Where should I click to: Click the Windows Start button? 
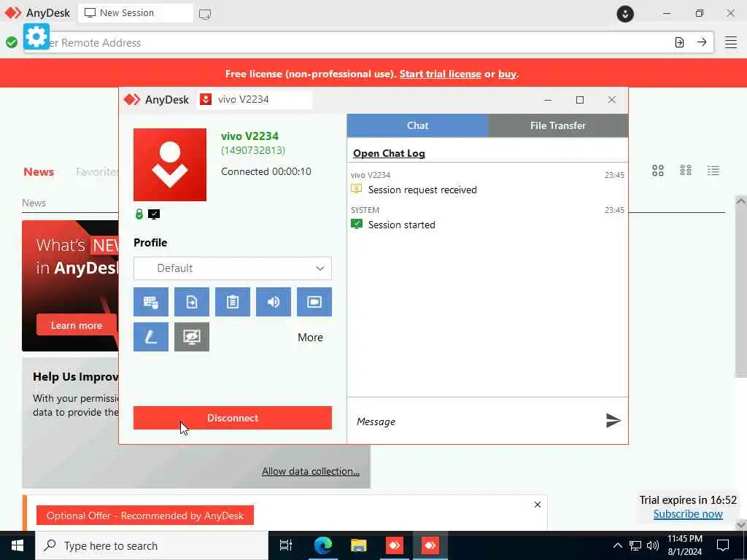click(18, 545)
